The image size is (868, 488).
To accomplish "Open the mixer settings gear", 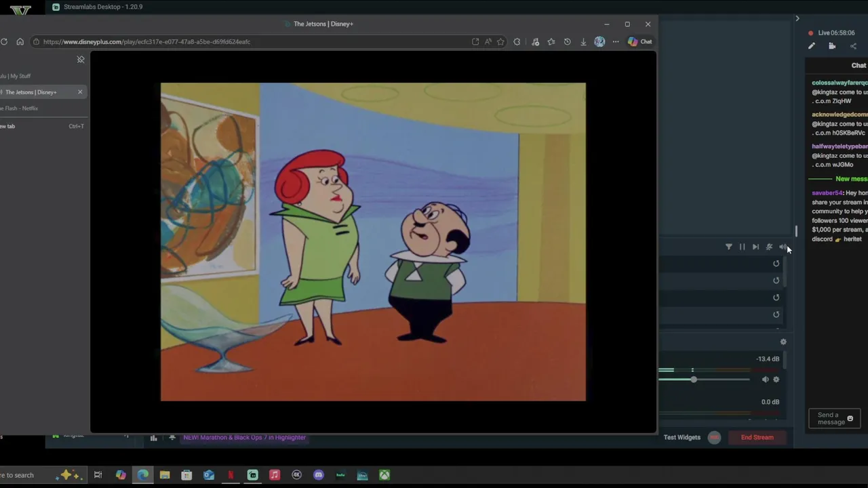I will pos(783,342).
